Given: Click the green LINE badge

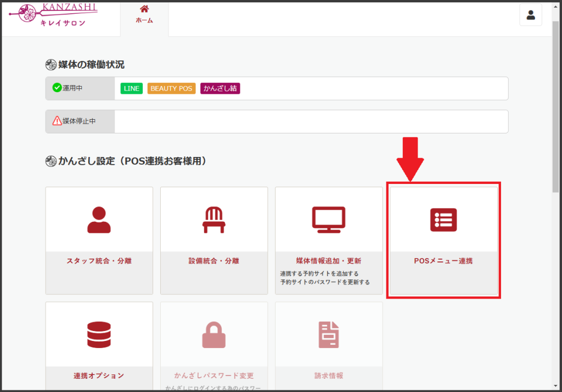Looking at the screenshot, I should [x=132, y=88].
